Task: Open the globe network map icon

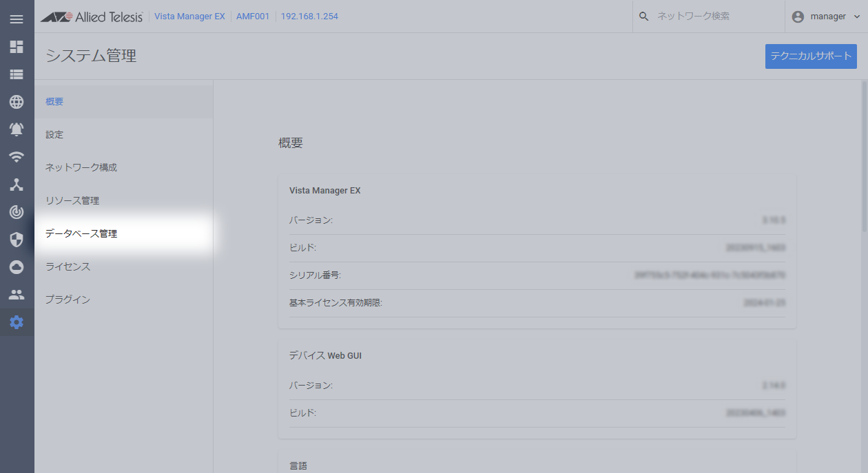Action: click(17, 102)
